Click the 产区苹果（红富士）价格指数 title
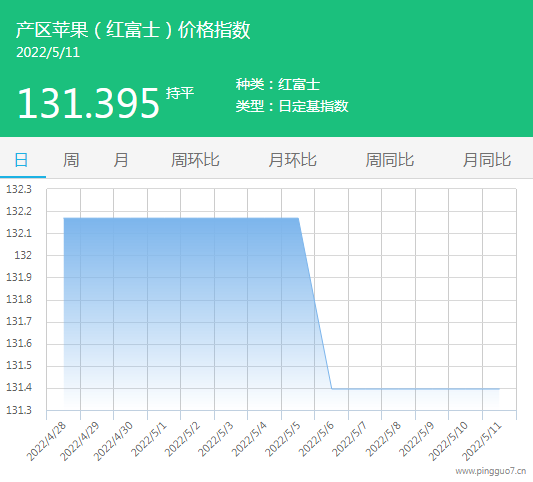The image size is (533, 482). [133, 30]
